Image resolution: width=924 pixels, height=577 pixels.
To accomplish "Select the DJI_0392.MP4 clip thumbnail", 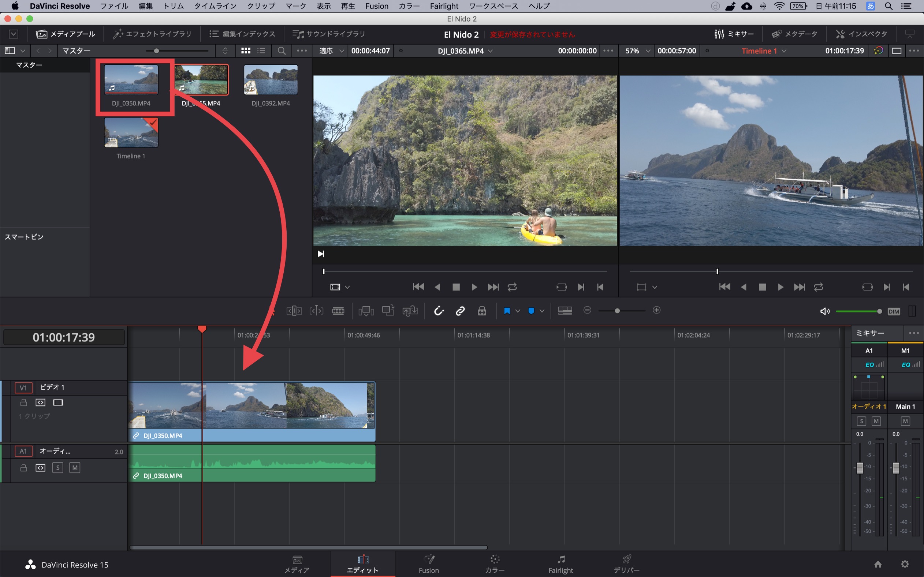I will 271,80.
